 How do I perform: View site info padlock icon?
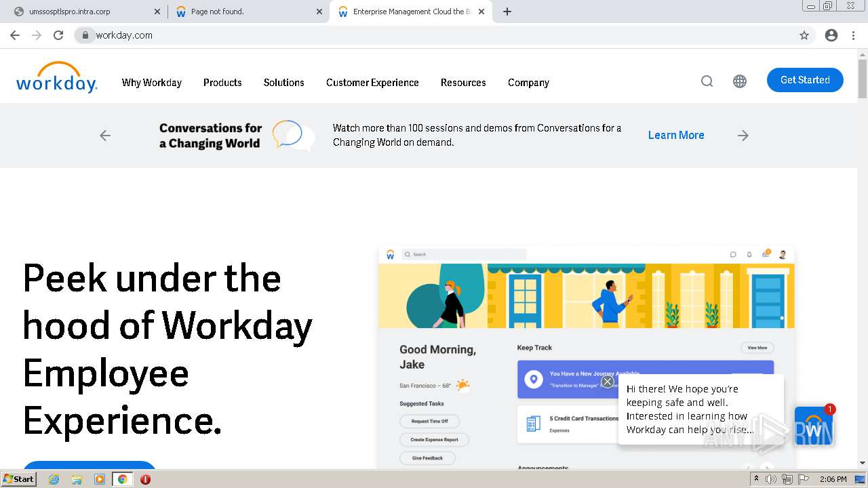click(85, 35)
